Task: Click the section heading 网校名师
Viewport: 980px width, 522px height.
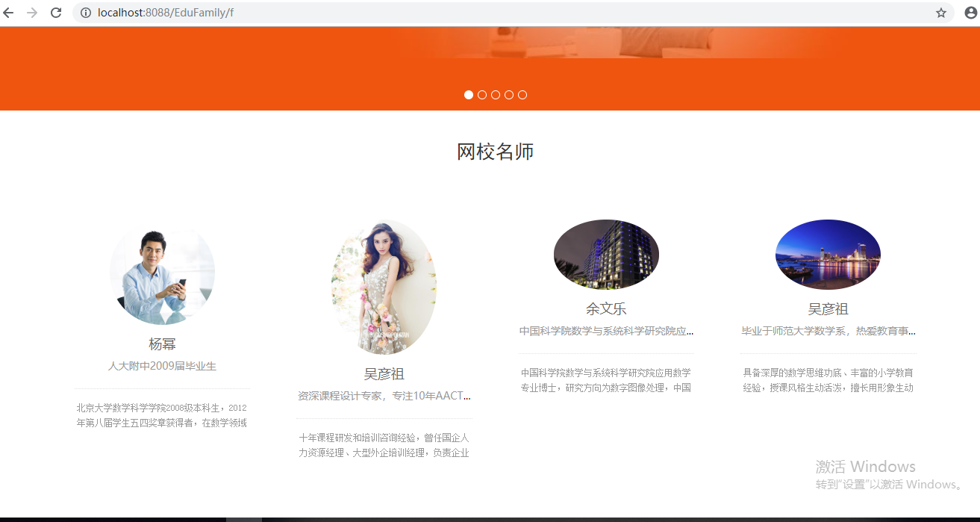Action: pos(496,152)
